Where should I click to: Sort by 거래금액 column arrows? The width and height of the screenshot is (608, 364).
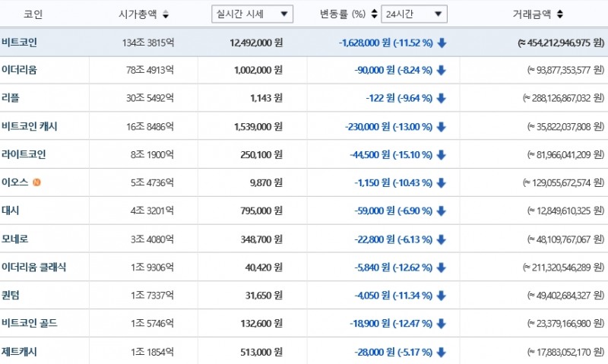[x=560, y=14]
